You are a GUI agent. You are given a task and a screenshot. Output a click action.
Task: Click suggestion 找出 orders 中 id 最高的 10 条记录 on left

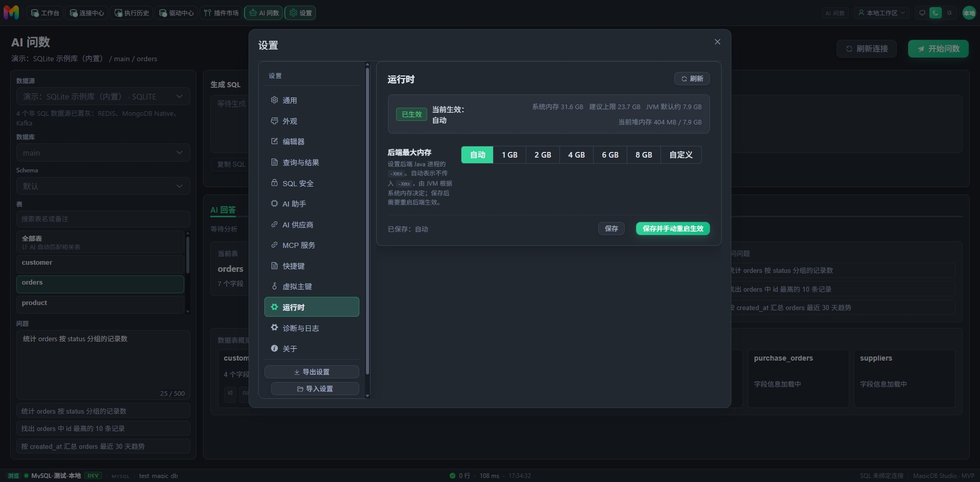pyautogui.click(x=103, y=428)
